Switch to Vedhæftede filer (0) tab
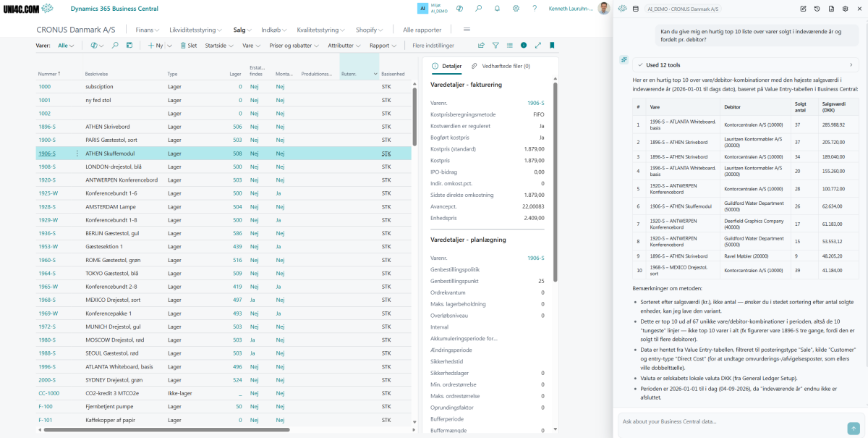 pyautogui.click(x=500, y=66)
